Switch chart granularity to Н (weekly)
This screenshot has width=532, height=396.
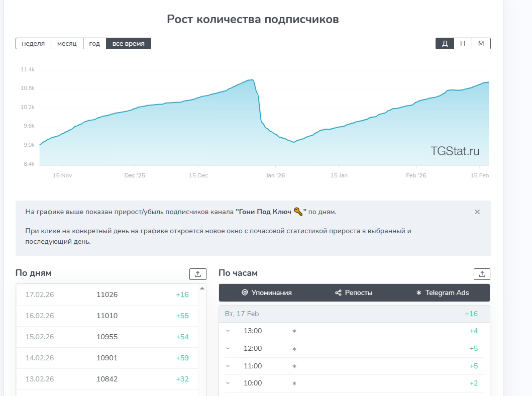click(462, 43)
